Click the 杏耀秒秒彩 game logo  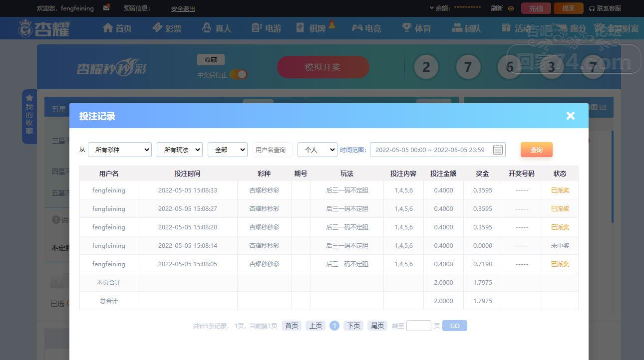coord(112,68)
